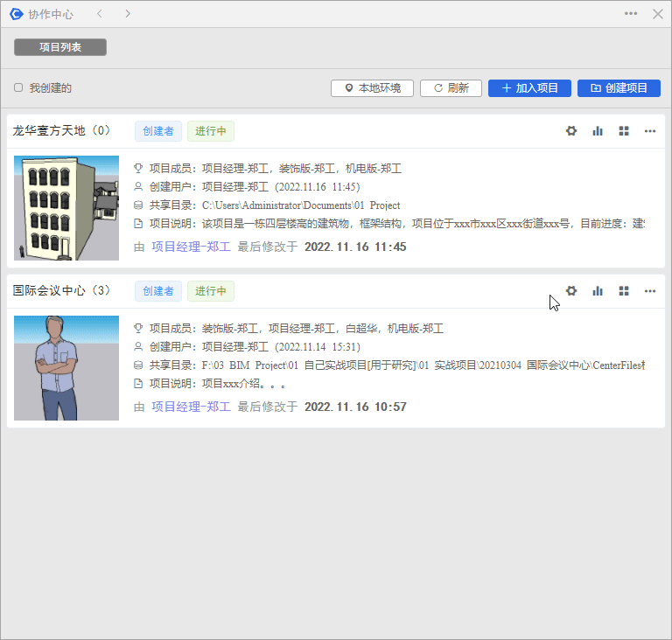
Task: Open grid view icon for 龙华壹方天地
Action: (x=624, y=131)
